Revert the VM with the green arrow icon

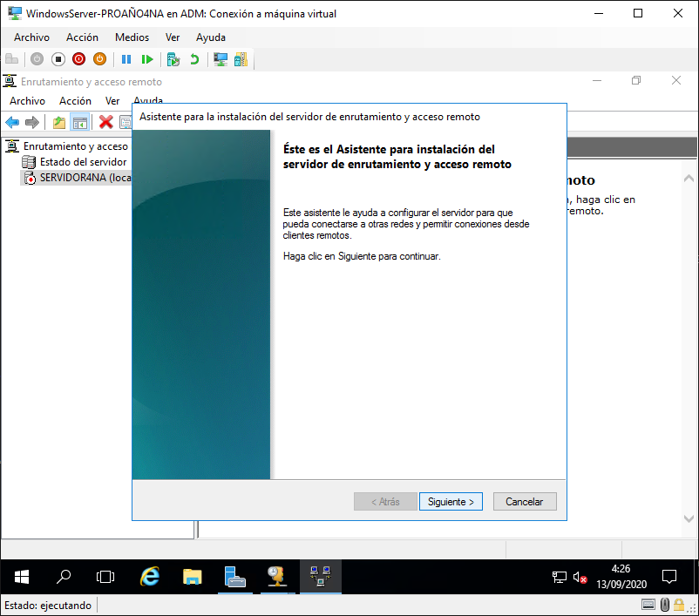tap(193, 59)
